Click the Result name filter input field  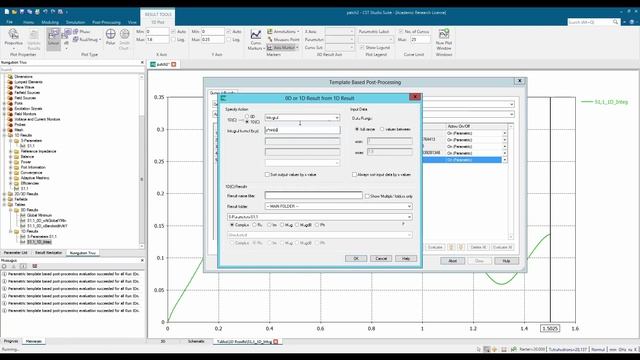(313, 196)
